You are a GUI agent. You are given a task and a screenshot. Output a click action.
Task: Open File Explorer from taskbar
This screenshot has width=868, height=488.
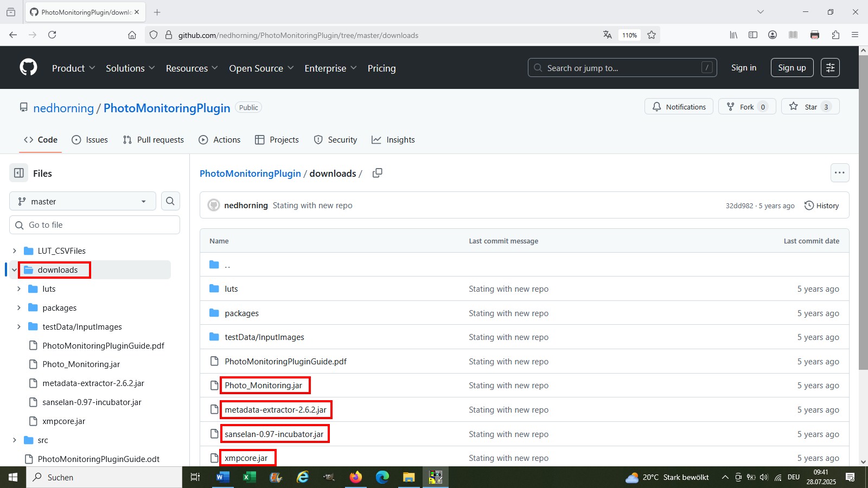point(409,477)
